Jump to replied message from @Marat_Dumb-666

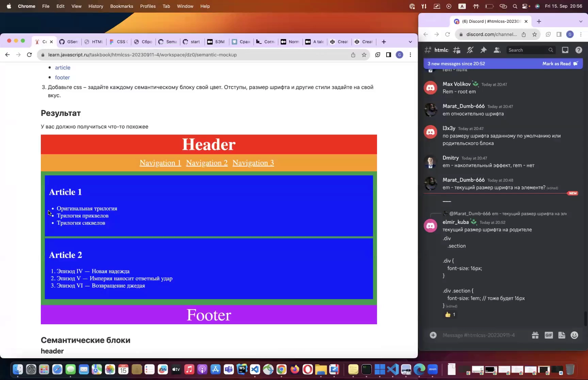508,213
